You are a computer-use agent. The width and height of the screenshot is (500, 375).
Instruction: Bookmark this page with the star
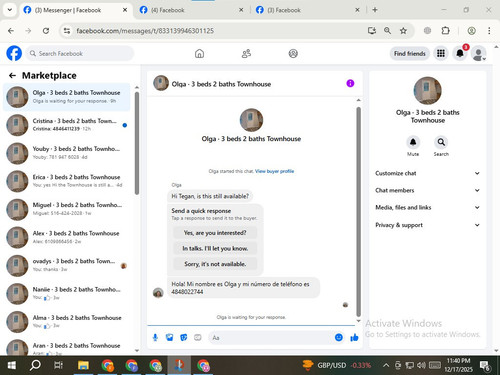coord(403,31)
